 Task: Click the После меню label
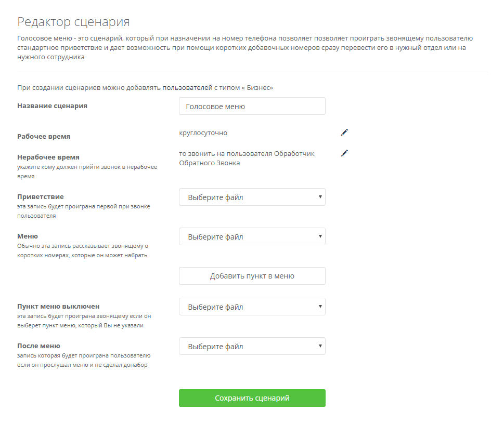[x=38, y=346]
